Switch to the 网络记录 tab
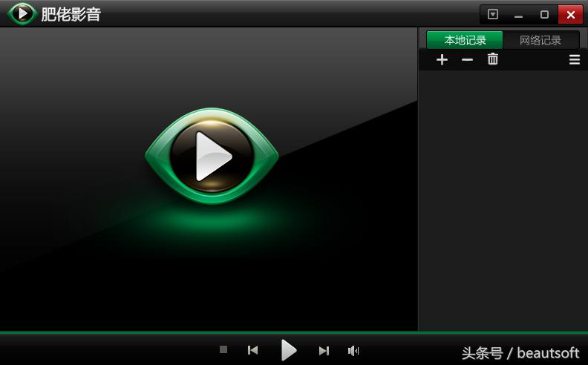Viewport: 588px width, 365px height. [x=540, y=40]
